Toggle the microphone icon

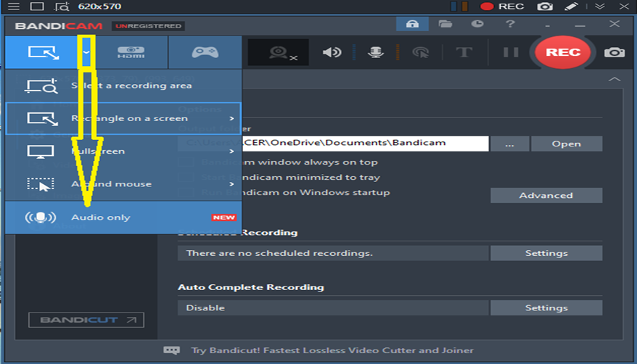click(x=376, y=52)
